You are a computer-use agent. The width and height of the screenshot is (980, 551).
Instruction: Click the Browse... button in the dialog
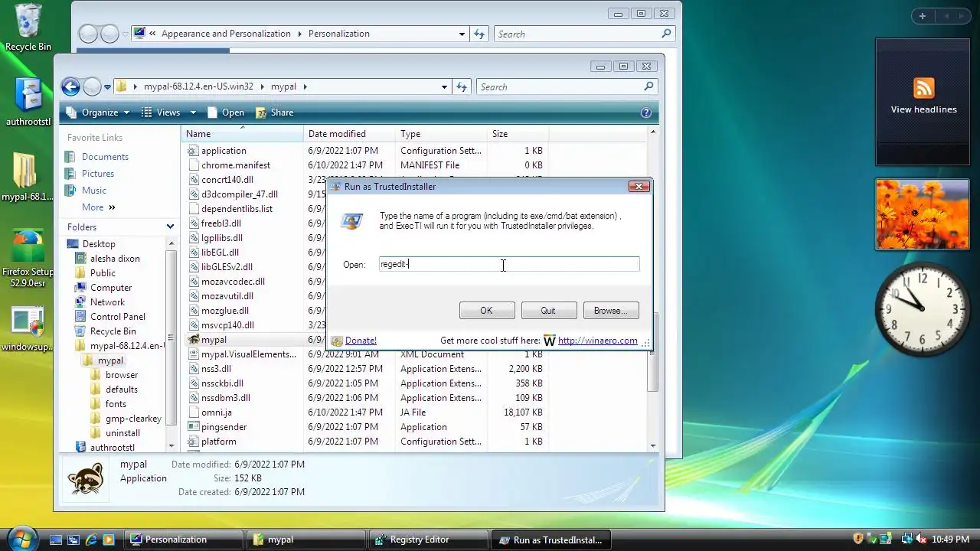(610, 311)
